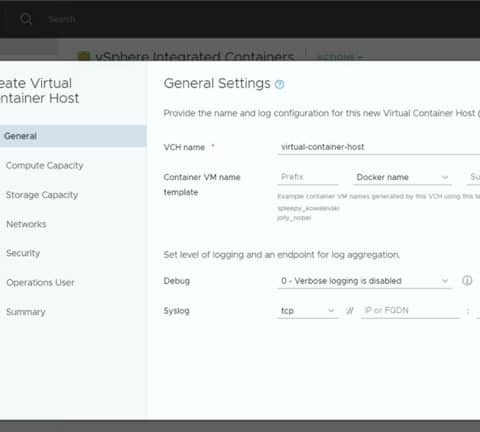
Task: Open the Syslog tcp protocol dropdown
Action: 307,311
